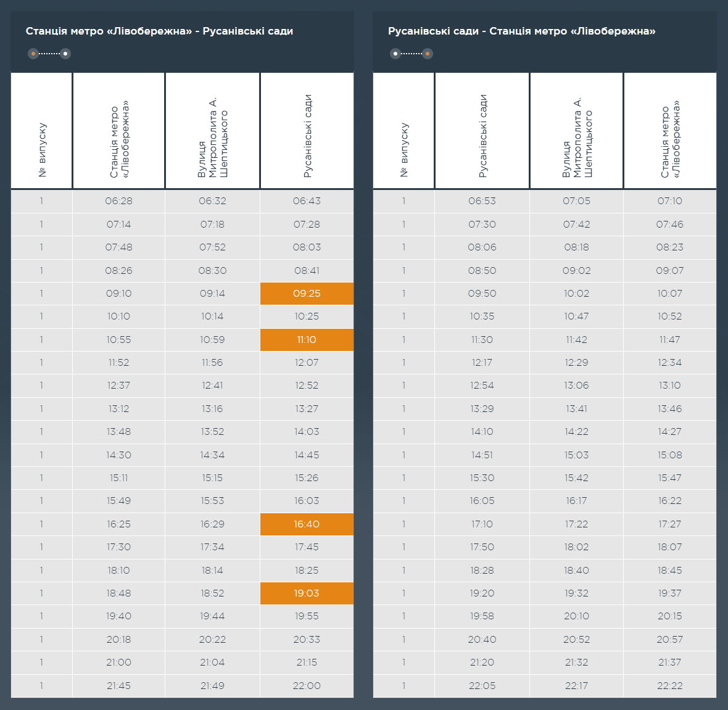Image resolution: width=728 pixels, height=710 pixels.
Task: Click the Станція метро «Лівобережна» header in the right table
Action: point(669,131)
